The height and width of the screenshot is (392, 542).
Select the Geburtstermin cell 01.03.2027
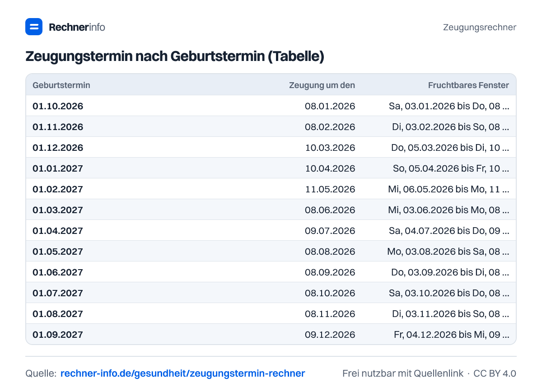tap(58, 210)
